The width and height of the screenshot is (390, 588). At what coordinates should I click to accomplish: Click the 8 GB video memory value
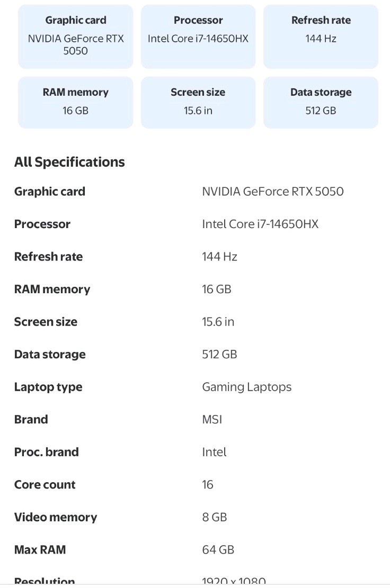[215, 517]
